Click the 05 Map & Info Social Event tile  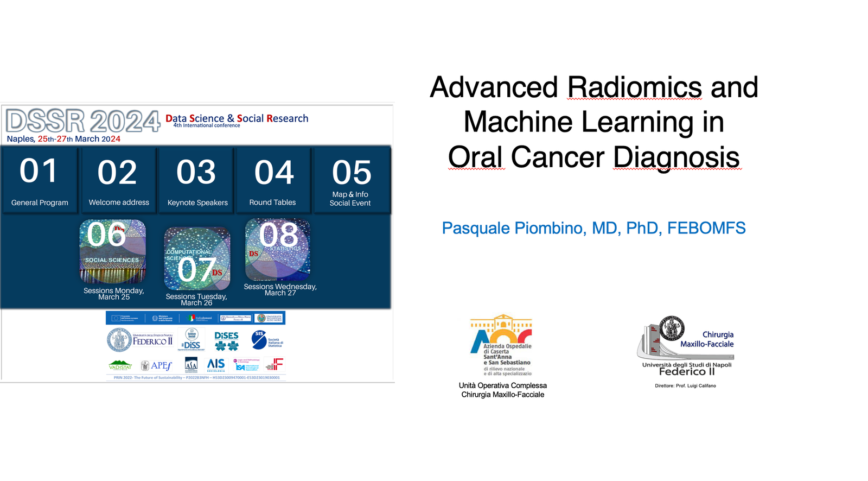pyautogui.click(x=351, y=180)
